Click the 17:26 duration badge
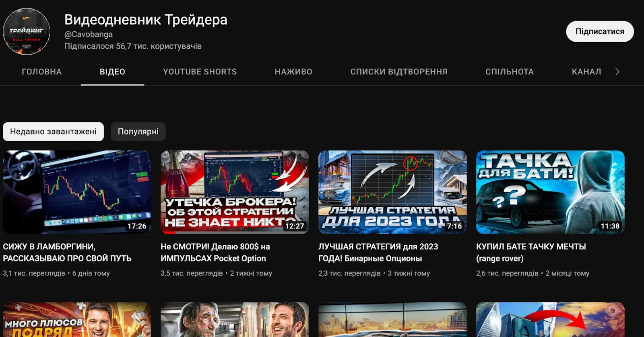644x337 pixels. (137, 226)
